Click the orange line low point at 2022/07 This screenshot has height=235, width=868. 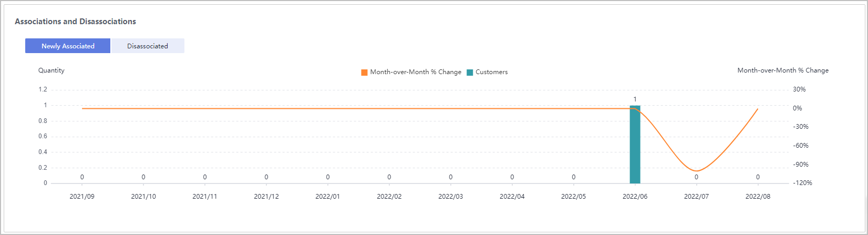[x=696, y=170]
